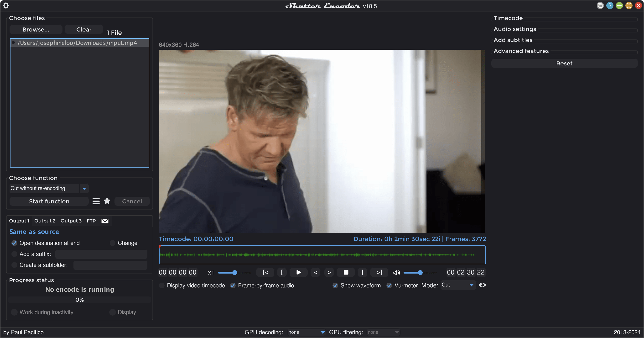Play the video preview
Screen dimensions: 644x338
point(298,272)
